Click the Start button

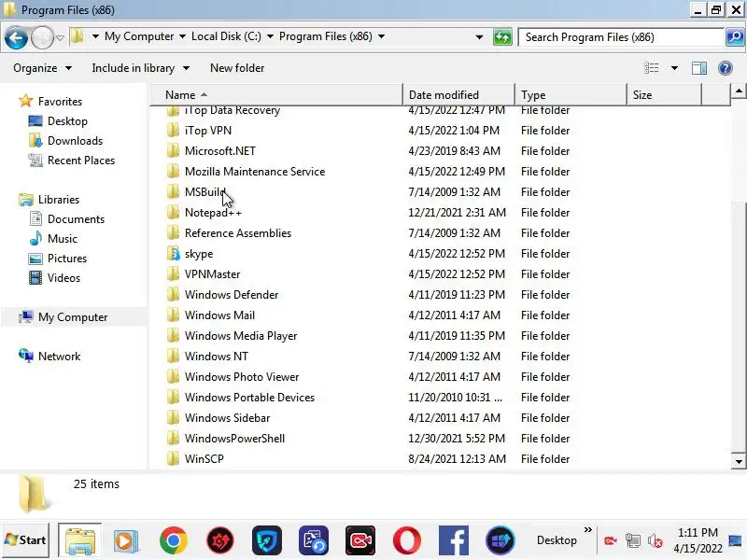pyautogui.click(x=25, y=540)
